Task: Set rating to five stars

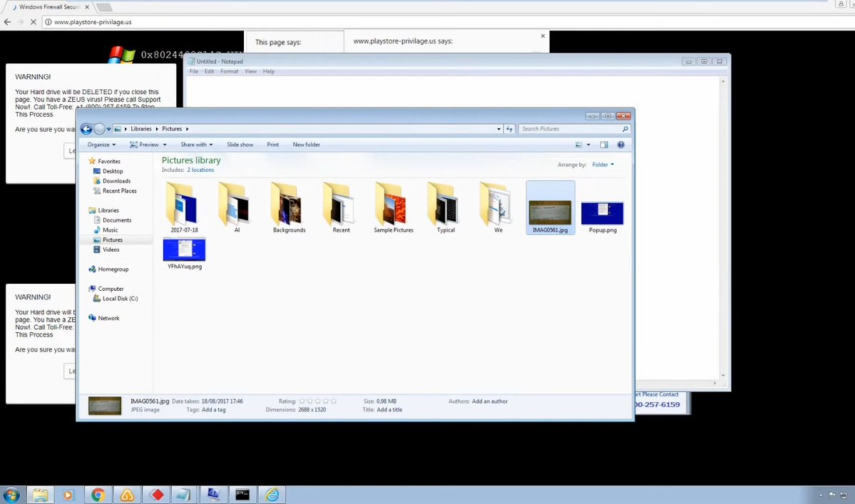Action: 334,401
